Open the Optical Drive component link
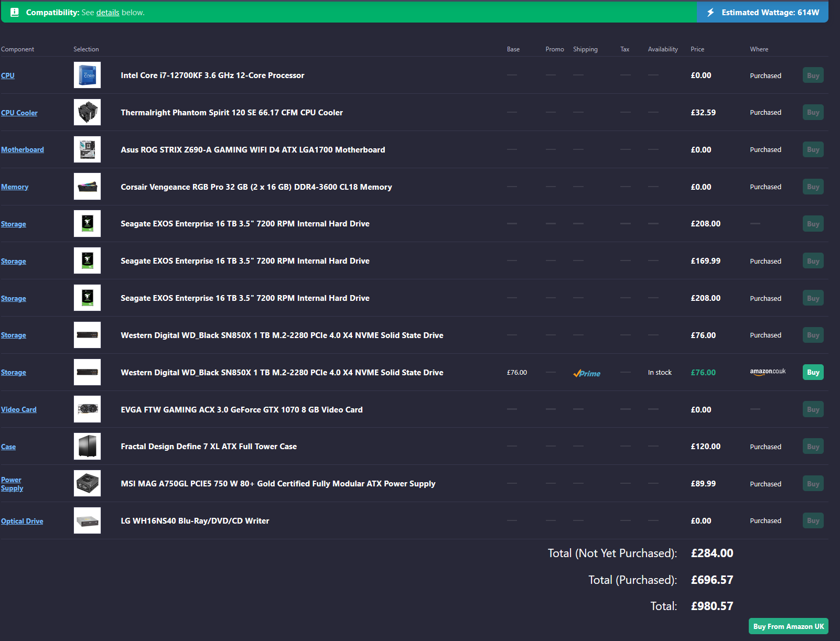Screen dimensions: 840x641 (x=22, y=521)
